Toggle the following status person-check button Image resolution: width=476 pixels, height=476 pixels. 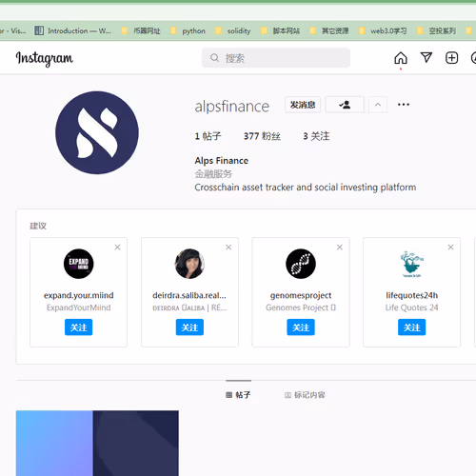(x=345, y=105)
